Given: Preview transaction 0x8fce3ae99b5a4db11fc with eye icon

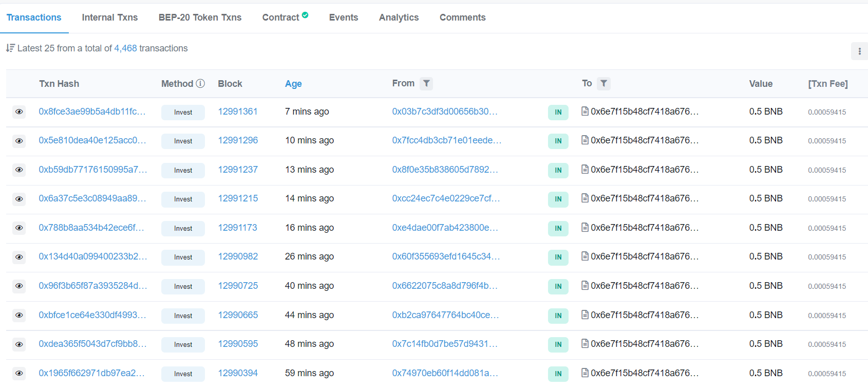Looking at the screenshot, I should [x=19, y=112].
